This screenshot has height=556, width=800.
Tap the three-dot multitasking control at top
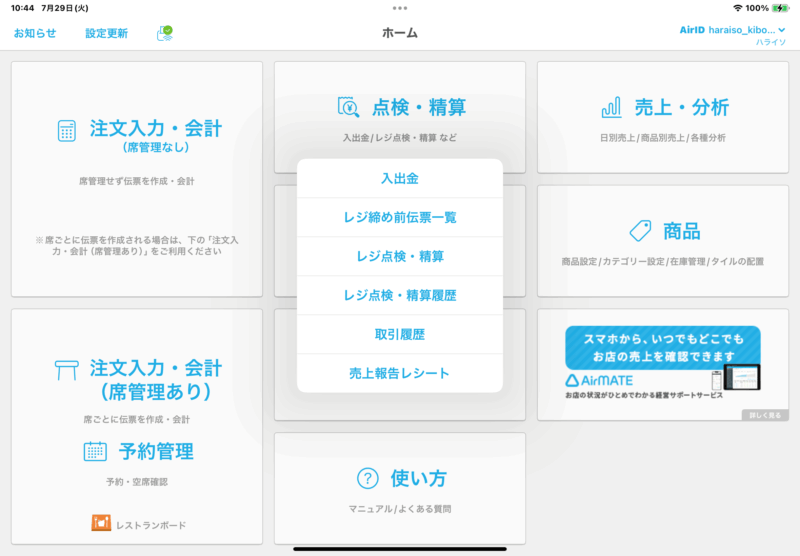pyautogui.click(x=400, y=7)
